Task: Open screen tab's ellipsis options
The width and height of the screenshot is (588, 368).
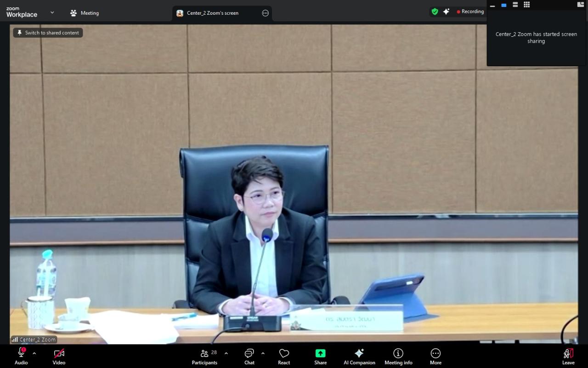Action: click(x=265, y=13)
